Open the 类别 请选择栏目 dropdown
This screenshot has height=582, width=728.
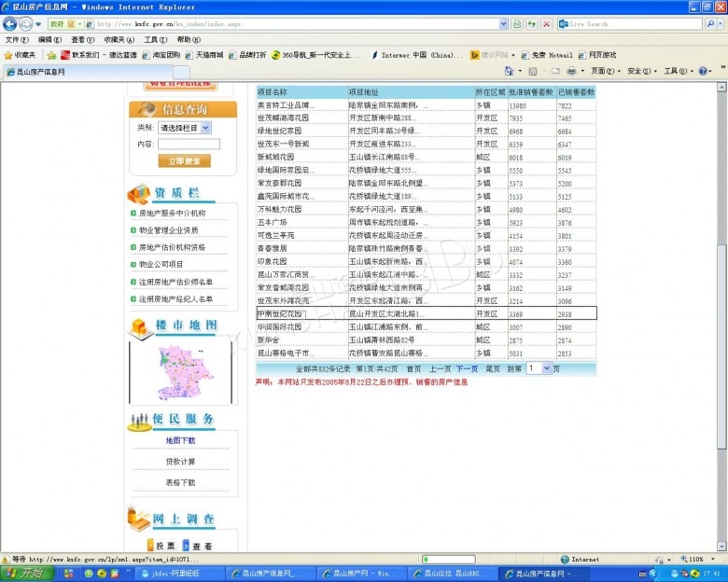185,128
